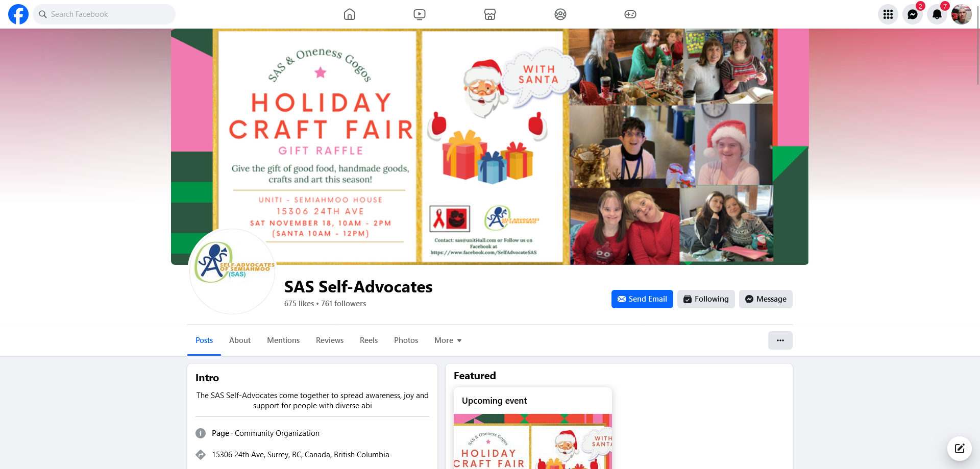Switch to the Photos tab
The image size is (980, 469).
pos(406,340)
